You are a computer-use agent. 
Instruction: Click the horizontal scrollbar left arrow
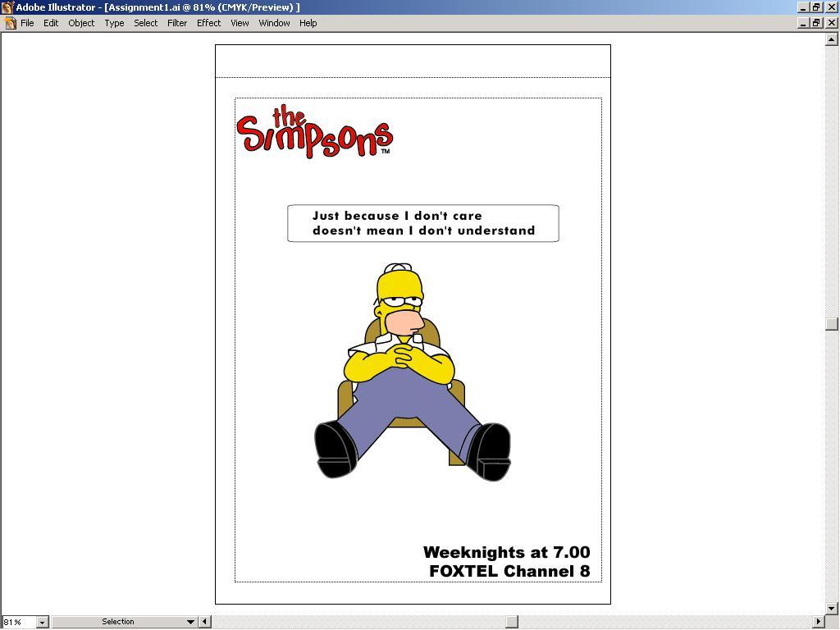coord(204,622)
